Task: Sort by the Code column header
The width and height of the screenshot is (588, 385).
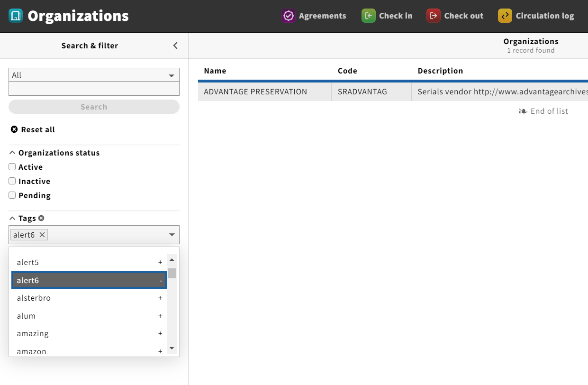Action: pos(347,71)
